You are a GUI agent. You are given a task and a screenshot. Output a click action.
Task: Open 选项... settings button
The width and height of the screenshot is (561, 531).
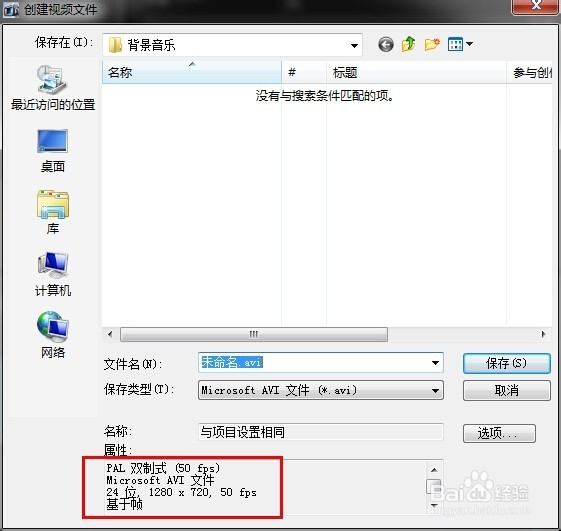tap(499, 433)
